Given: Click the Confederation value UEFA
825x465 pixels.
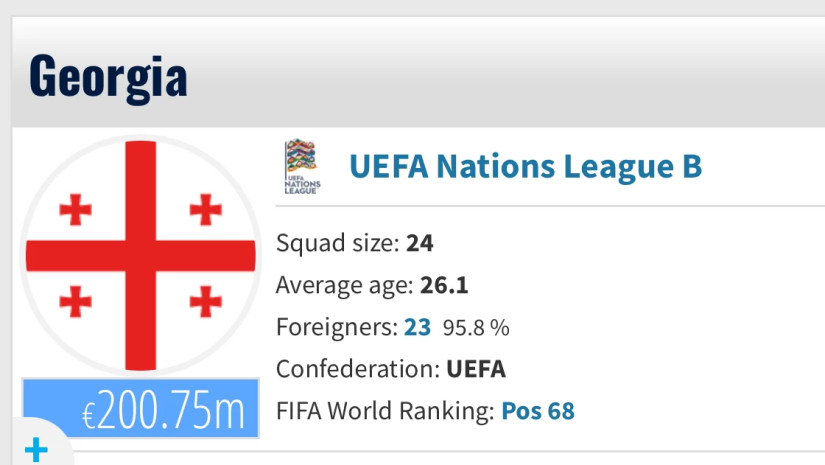Looking at the screenshot, I should pyautogui.click(x=476, y=369).
